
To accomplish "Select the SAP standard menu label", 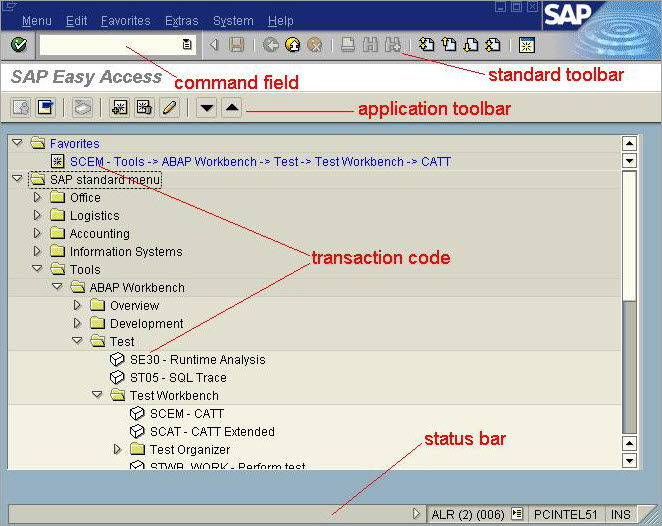I will coord(105,180).
